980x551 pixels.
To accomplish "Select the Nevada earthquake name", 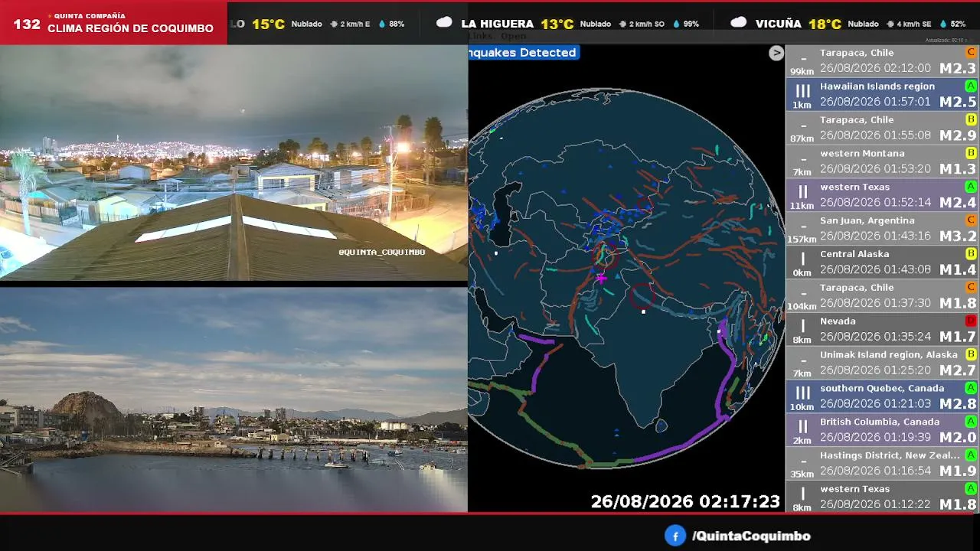I will 838,321.
